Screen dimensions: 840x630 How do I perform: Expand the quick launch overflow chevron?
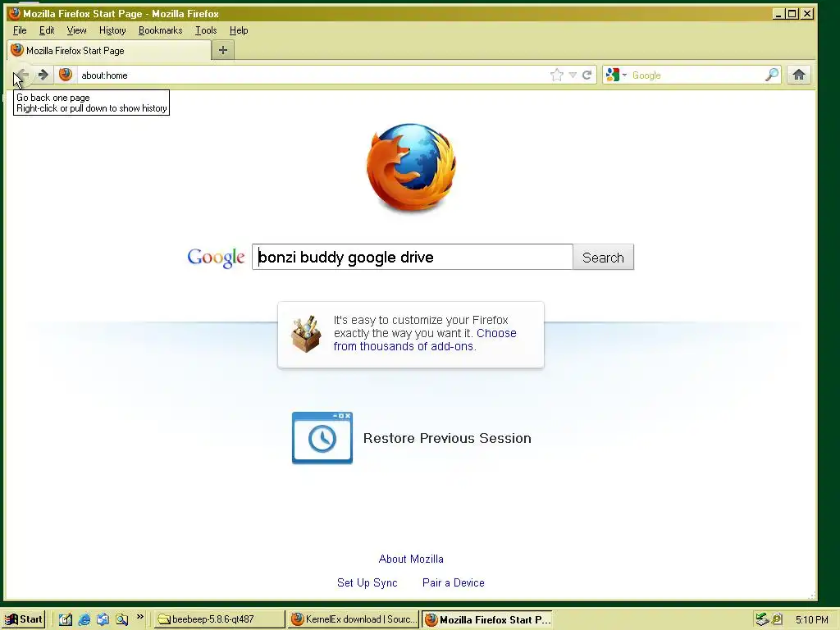point(140,617)
